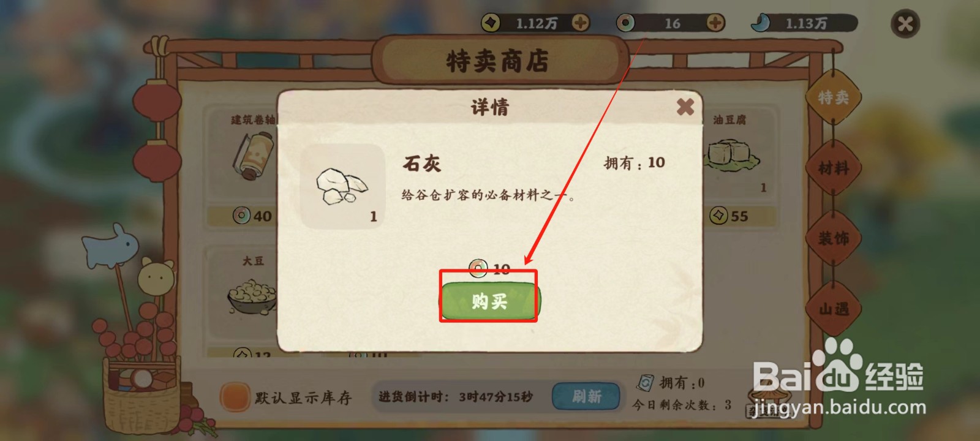Click the gold coin currency icon

click(491, 23)
